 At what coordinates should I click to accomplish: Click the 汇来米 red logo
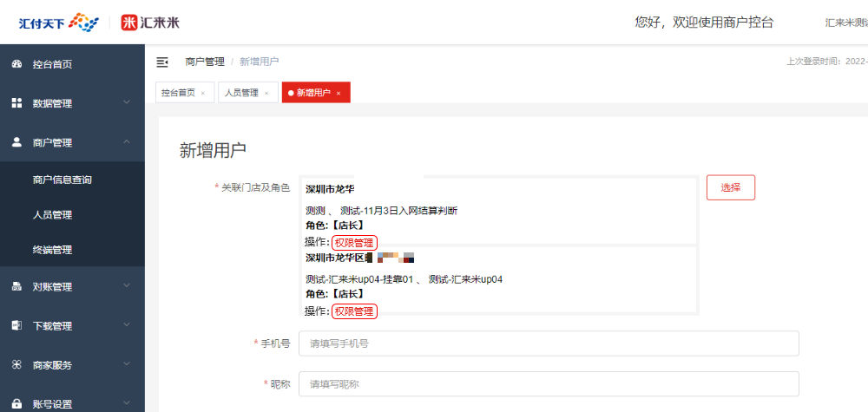(x=150, y=23)
